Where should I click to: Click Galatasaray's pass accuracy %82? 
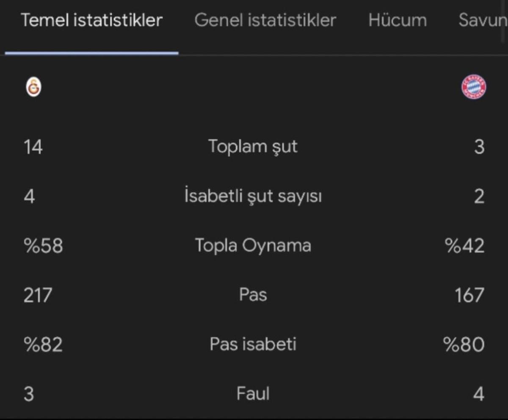pyautogui.click(x=43, y=345)
